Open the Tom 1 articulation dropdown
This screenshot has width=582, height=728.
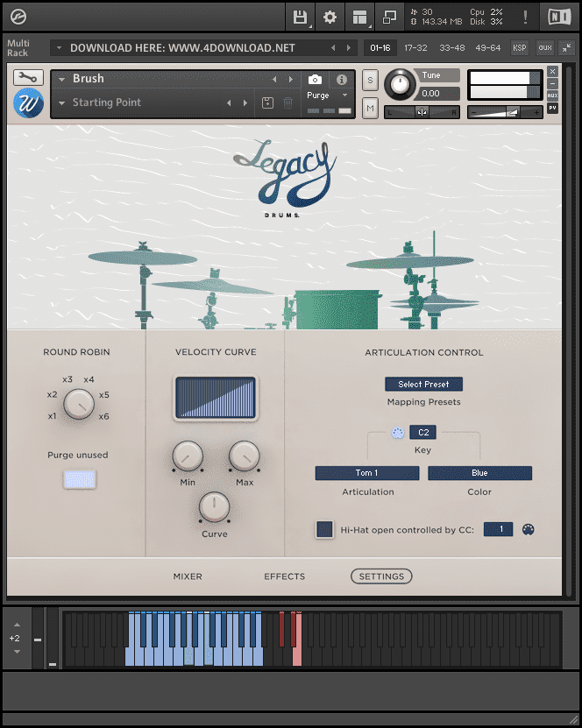[367, 473]
